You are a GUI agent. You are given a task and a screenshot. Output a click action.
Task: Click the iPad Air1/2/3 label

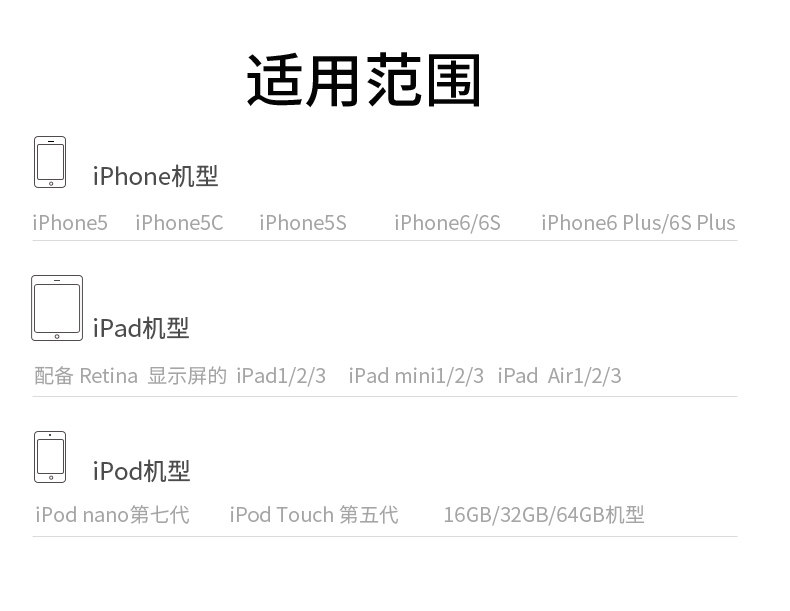(x=559, y=376)
